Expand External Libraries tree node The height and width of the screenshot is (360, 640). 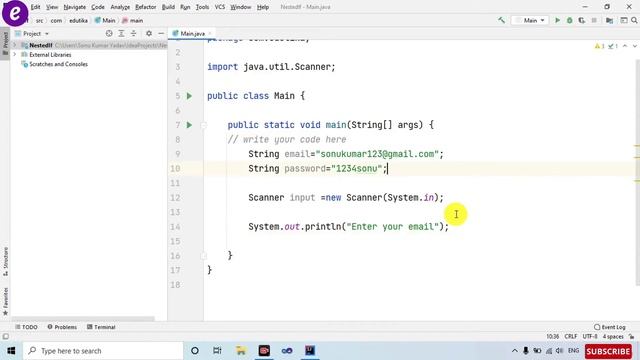coord(15,55)
